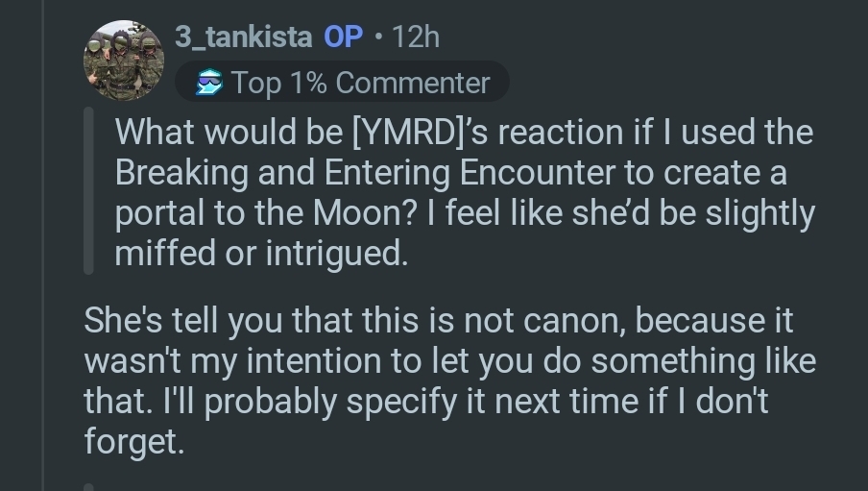Click the dot separator before 12h
The height and width of the screenshot is (491, 868).
coord(379,37)
